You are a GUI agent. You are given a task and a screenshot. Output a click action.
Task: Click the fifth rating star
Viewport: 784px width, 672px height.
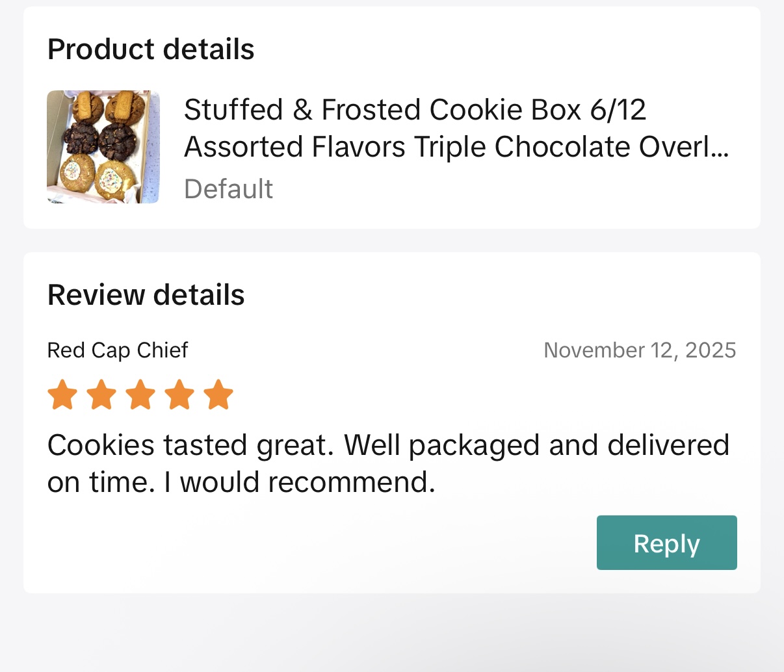(218, 395)
